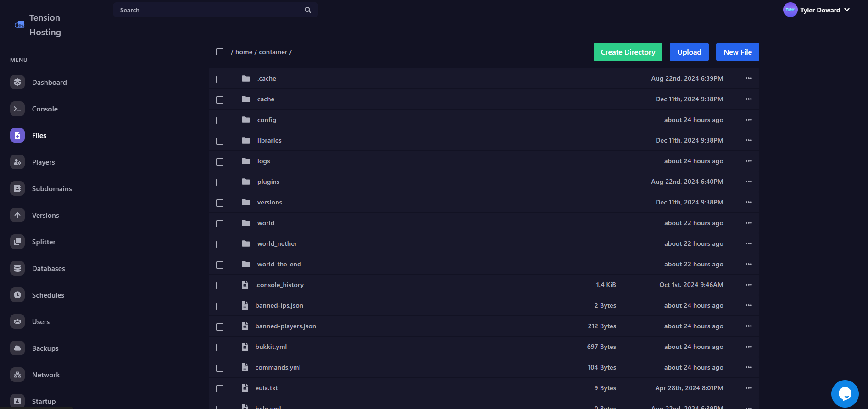The image size is (868, 409).
Task: Click the bukkit.yml file icon
Action: point(245,347)
